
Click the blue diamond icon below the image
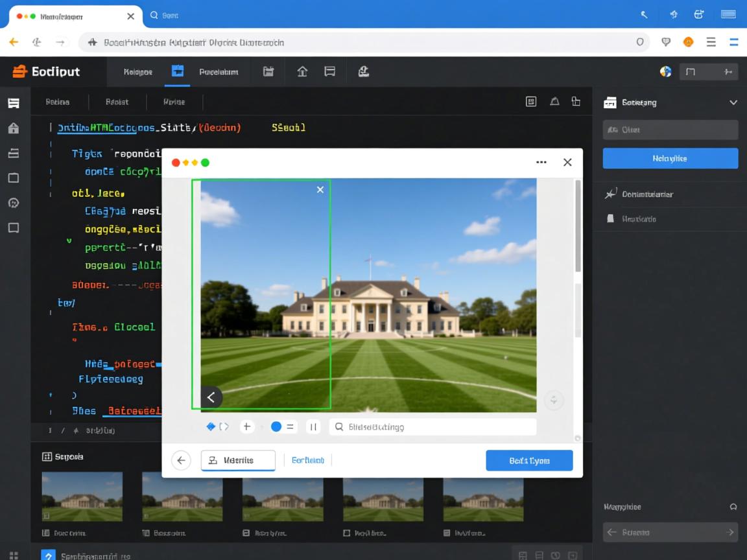pos(210,426)
